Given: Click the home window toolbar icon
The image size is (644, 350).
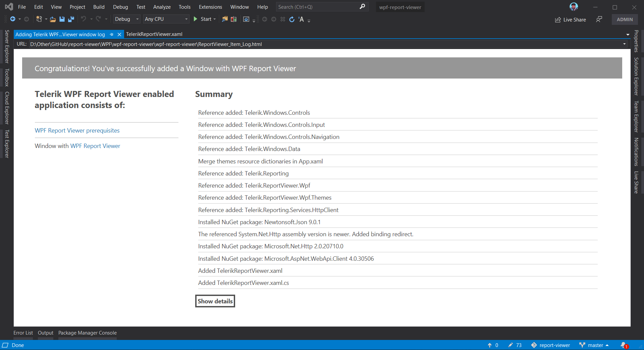Looking at the screenshot, I should coord(246,19).
